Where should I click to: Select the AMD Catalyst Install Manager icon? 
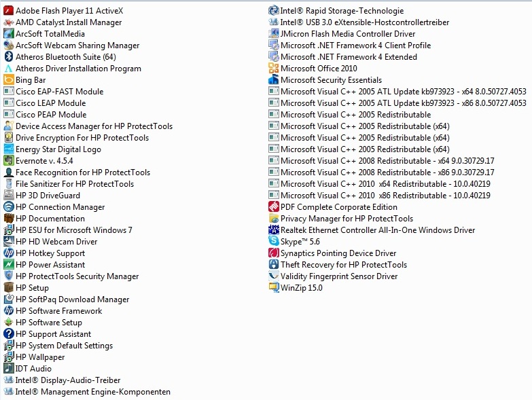[8, 22]
